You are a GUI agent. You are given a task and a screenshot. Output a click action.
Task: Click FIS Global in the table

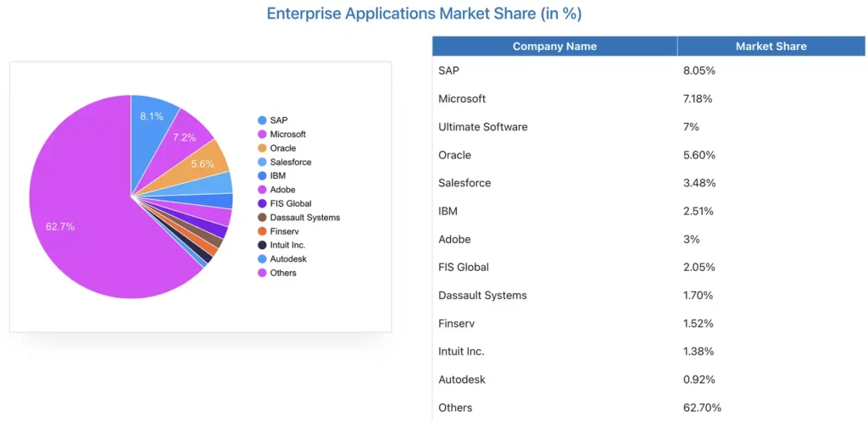464,267
